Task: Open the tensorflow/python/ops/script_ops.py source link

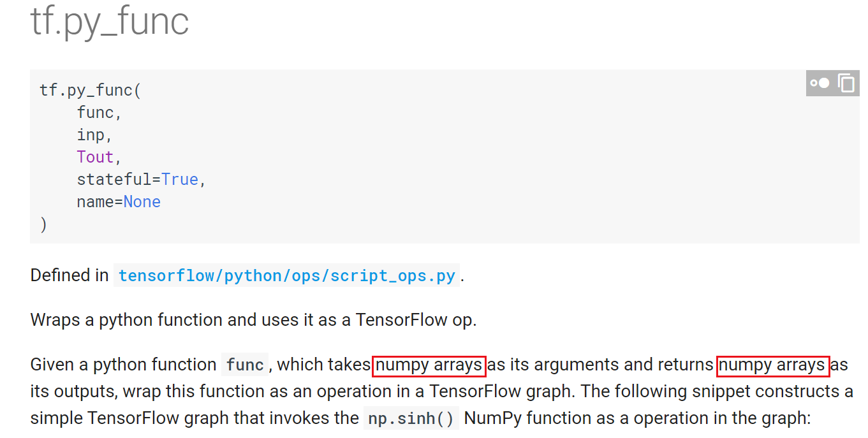Action: click(286, 275)
